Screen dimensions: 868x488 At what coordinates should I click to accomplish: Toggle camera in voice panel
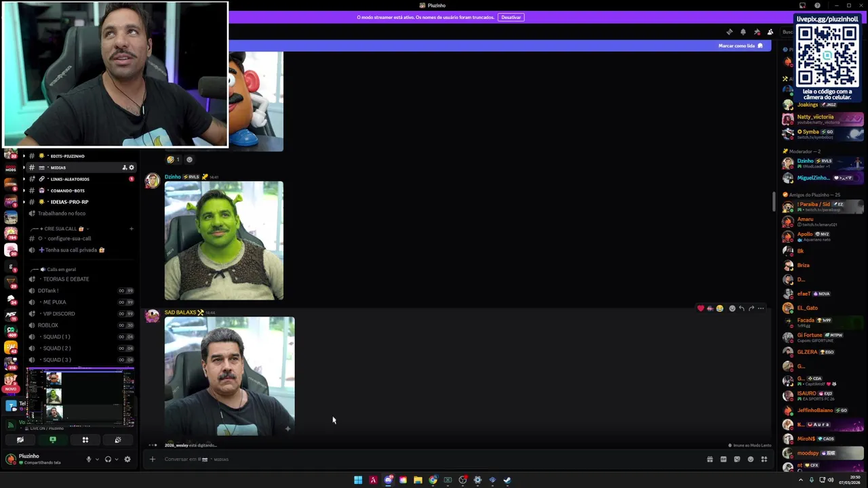[20, 440]
